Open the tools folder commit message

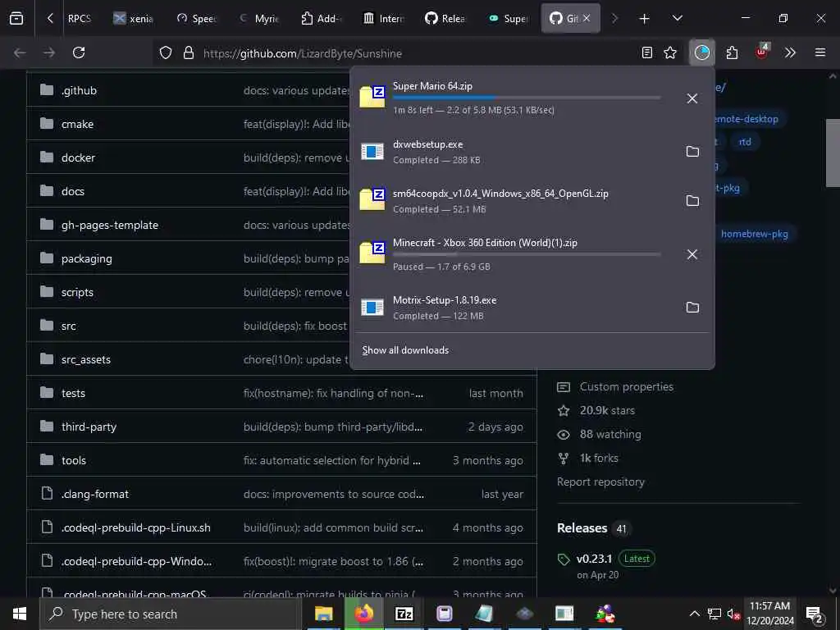331,461
